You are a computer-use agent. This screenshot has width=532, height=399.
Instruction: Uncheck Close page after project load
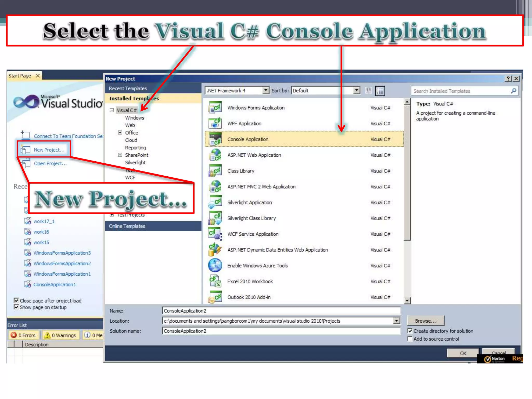pos(16,301)
